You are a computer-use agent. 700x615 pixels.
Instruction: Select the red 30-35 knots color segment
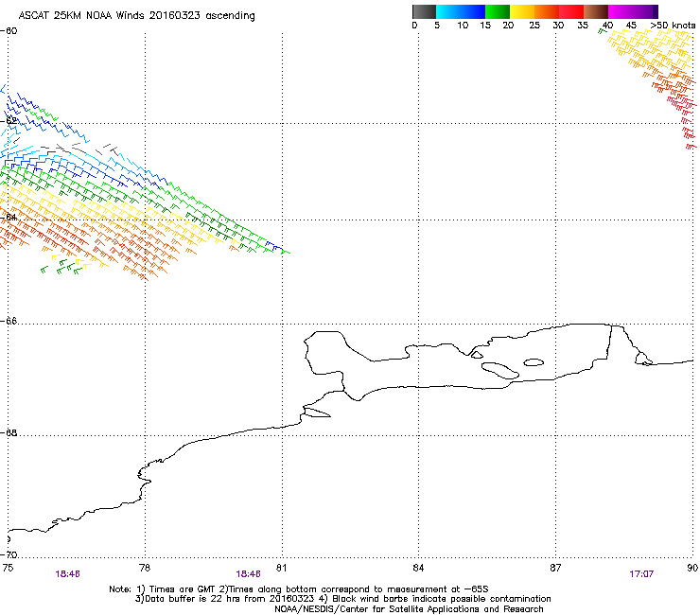point(571,11)
